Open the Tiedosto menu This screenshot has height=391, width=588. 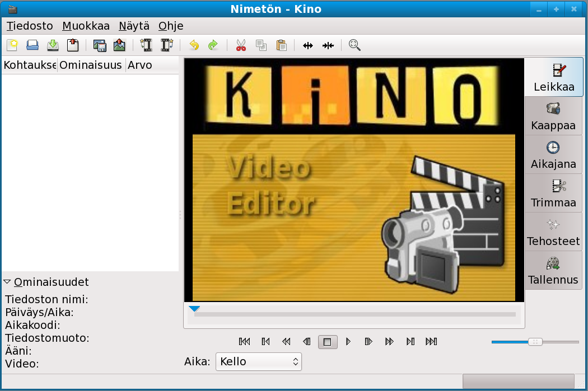coord(30,26)
